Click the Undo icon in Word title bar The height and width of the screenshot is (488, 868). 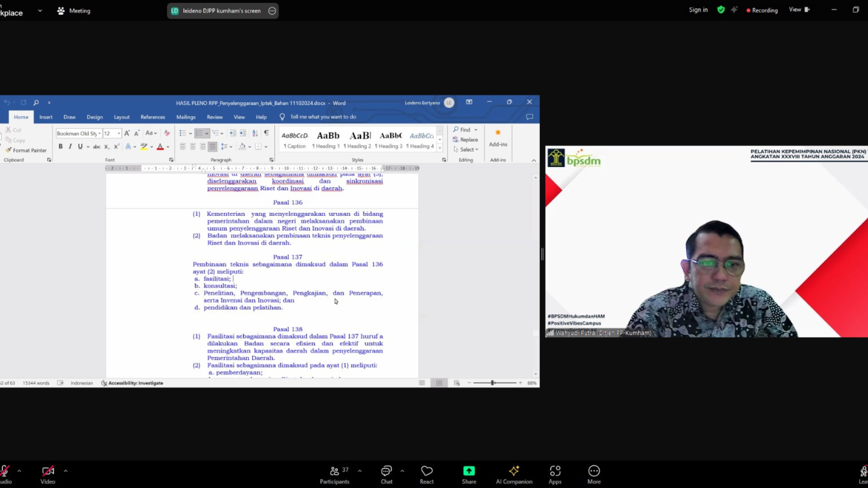[7, 103]
